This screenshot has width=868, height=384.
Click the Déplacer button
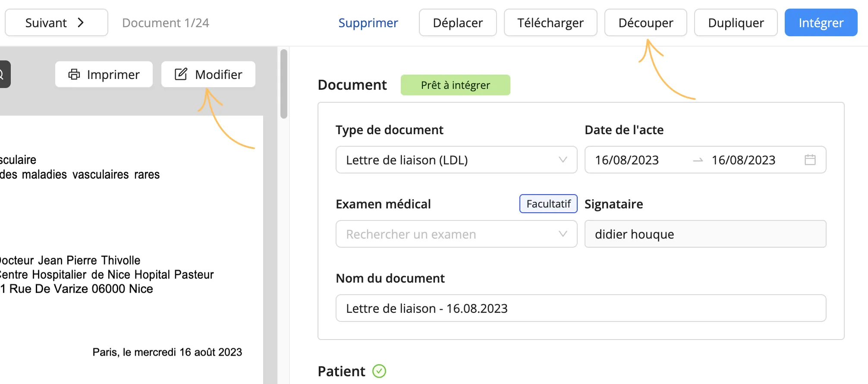tap(457, 23)
